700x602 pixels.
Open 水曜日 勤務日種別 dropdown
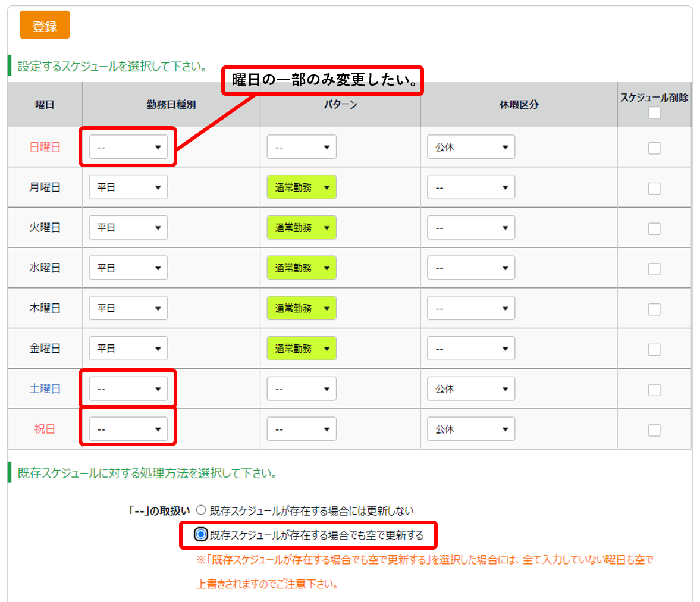pyautogui.click(x=128, y=268)
